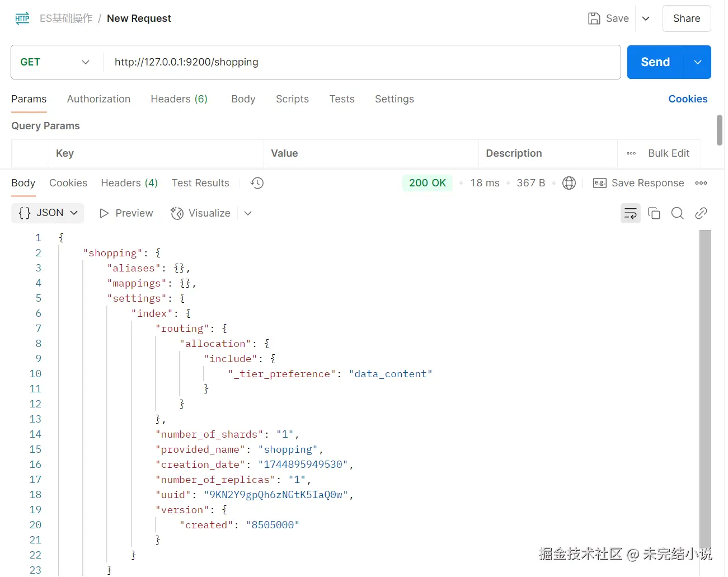Click the "aliases" key in the JSON
The image size is (728, 577).
coord(134,268)
